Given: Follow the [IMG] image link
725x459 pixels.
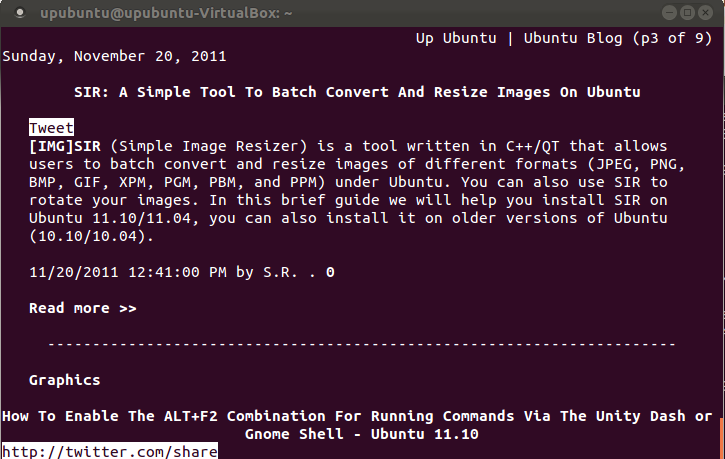Looking at the screenshot, I should click(51, 147).
